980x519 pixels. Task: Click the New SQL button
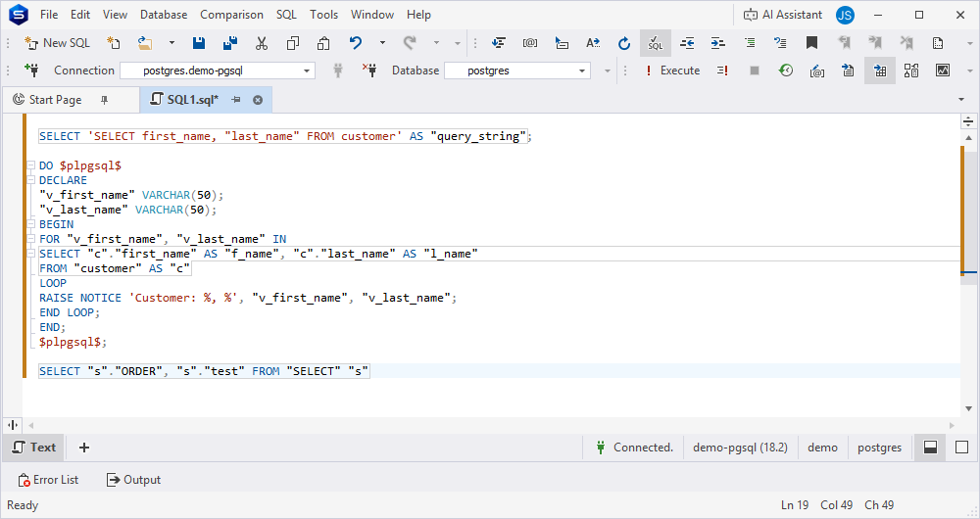click(57, 43)
